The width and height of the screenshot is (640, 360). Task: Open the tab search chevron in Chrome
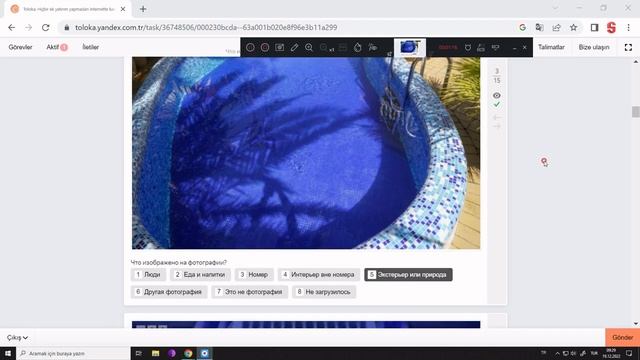point(555,8)
